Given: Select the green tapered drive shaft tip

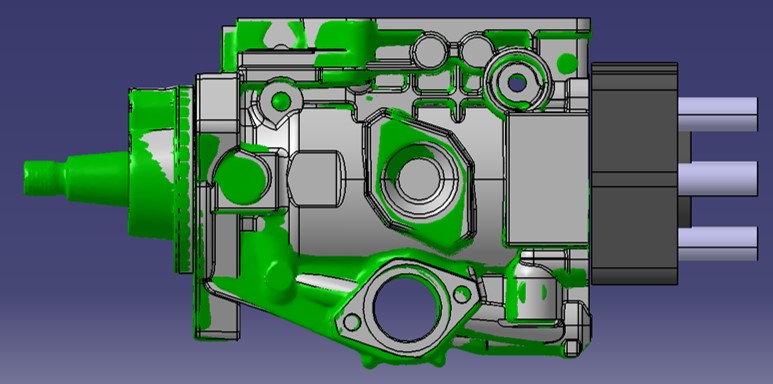Looking at the screenshot, I should (76, 177).
